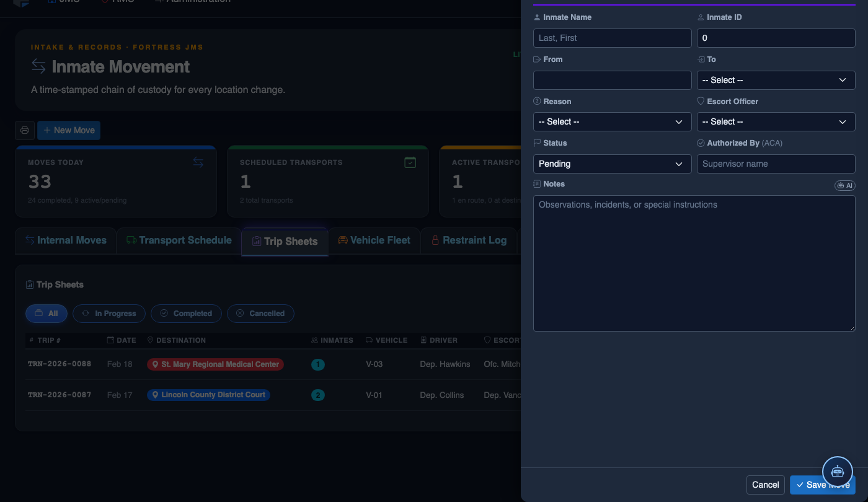Click trip number TRN-2026-0088
This screenshot has width=868, height=502.
[60, 364]
